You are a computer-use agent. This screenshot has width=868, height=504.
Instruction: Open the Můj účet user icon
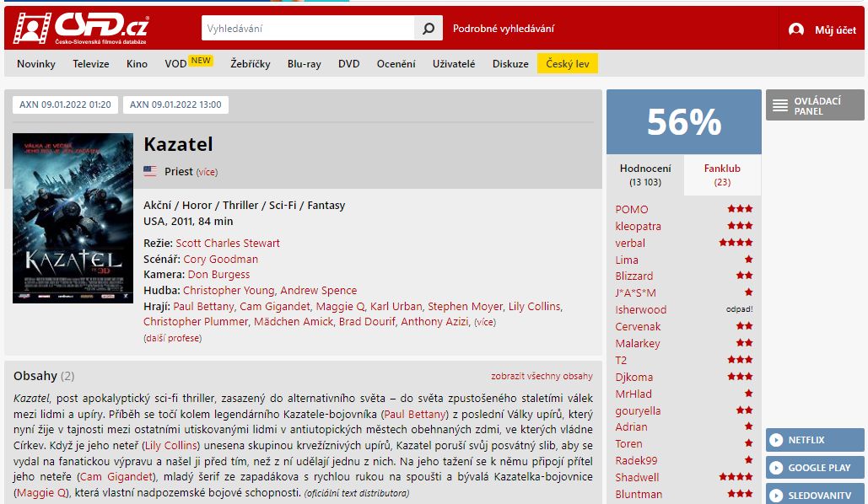(x=796, y=29)
